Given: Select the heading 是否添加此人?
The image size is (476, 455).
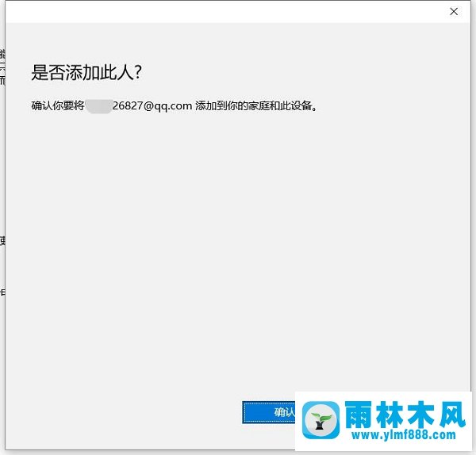Looking at the screenshot, I should click(x=86, y=73).
